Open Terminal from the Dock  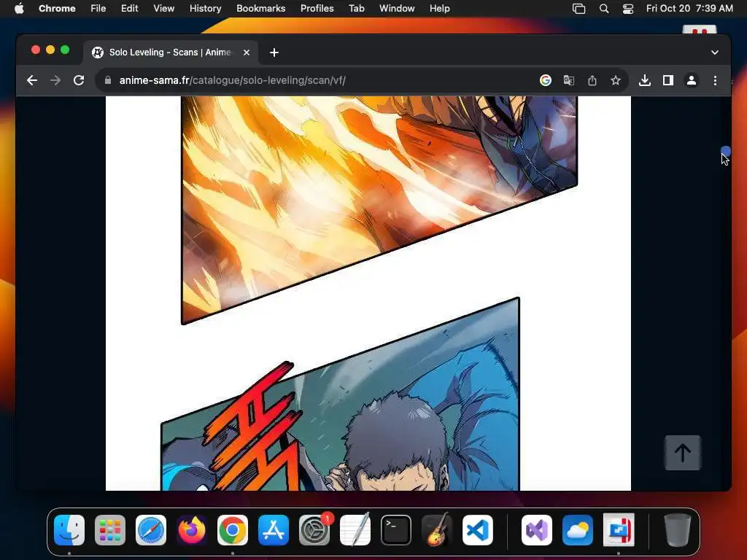[x=396, y=530]
